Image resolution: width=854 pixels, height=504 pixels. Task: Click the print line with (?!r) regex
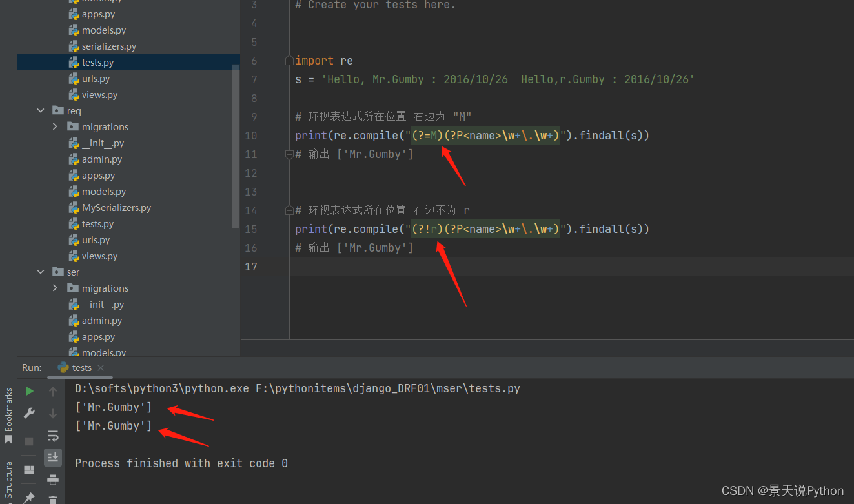[x=472, y=229]
